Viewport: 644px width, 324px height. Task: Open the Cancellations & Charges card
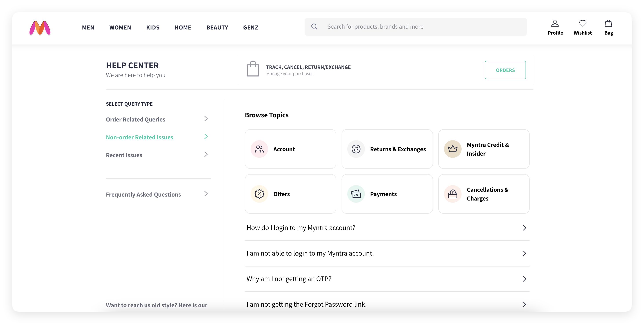pos(484,194)
